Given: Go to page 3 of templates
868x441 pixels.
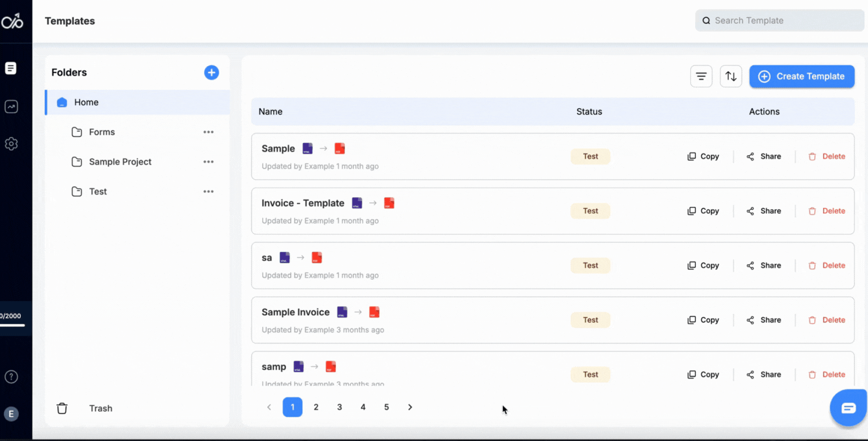Looking at the screenshot, I should [340, 407].
